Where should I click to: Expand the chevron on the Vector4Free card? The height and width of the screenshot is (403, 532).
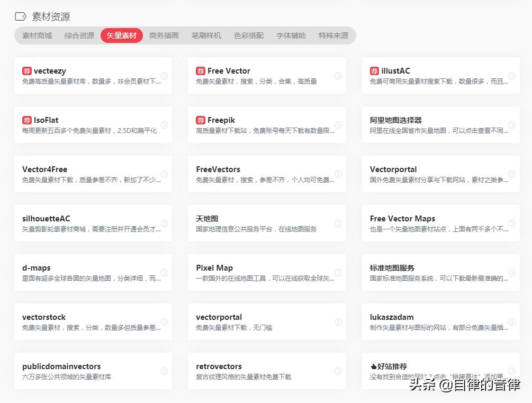point(164,174)
